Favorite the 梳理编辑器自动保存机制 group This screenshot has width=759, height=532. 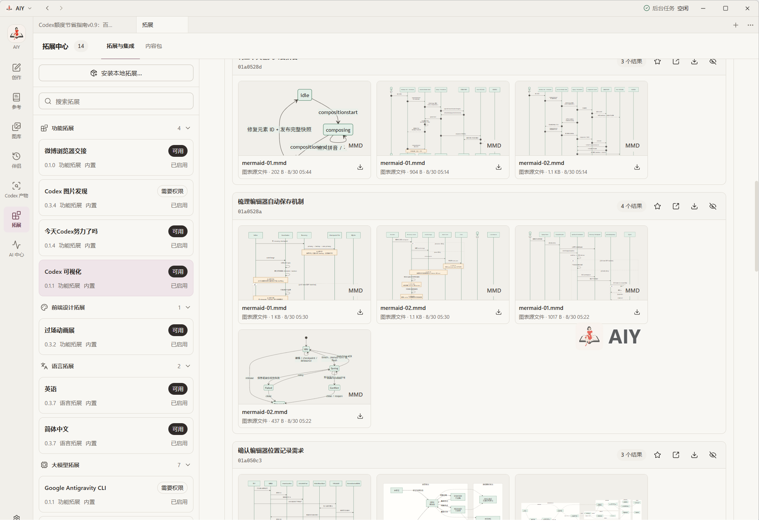point(657,206)
